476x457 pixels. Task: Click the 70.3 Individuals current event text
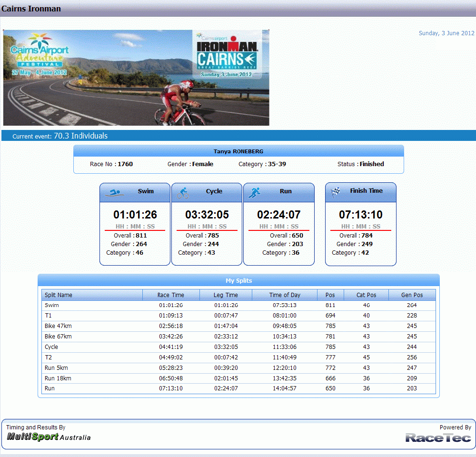[x=81, y=136]
